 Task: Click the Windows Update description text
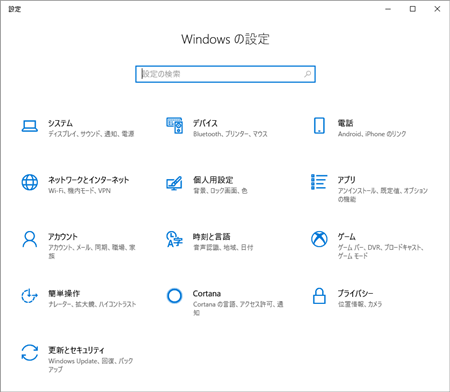point(91,365)
